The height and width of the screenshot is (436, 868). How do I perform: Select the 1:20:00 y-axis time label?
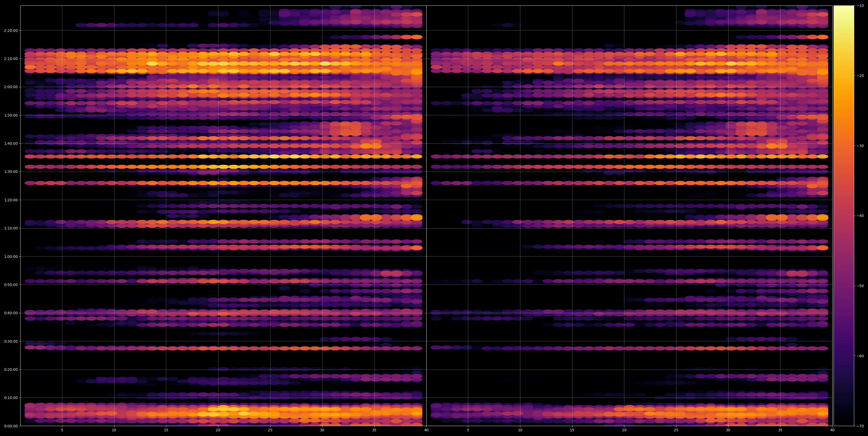11,200
